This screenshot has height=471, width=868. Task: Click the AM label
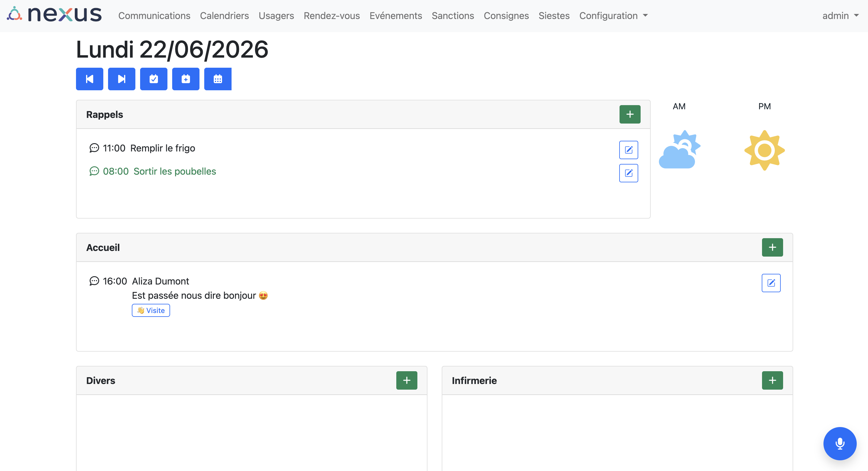coord(679,106)
